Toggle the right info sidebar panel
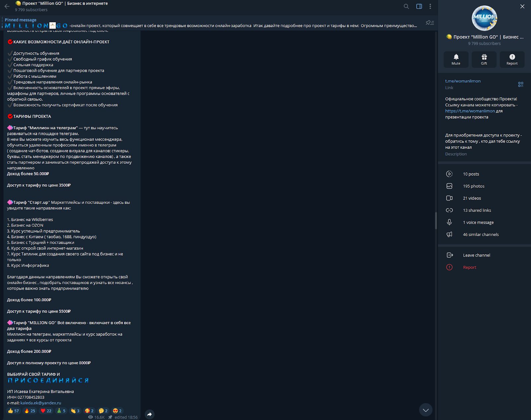 (x=419, y=6)
